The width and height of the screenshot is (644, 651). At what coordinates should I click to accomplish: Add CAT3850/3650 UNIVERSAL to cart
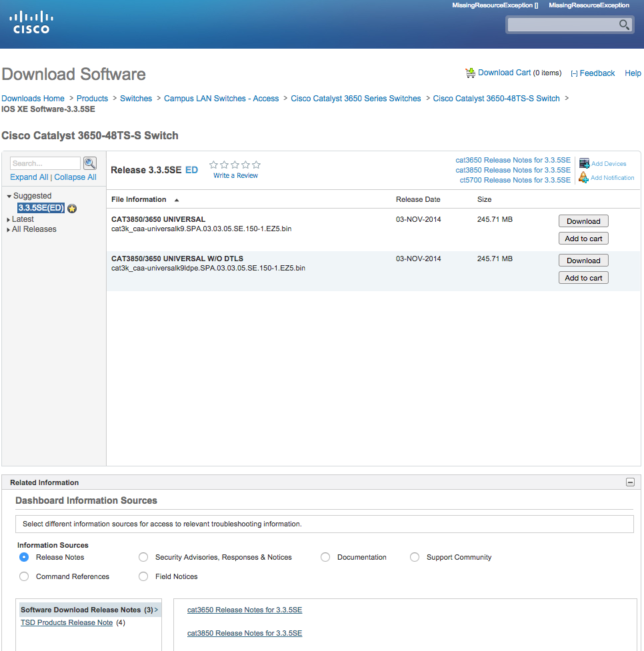583,239
